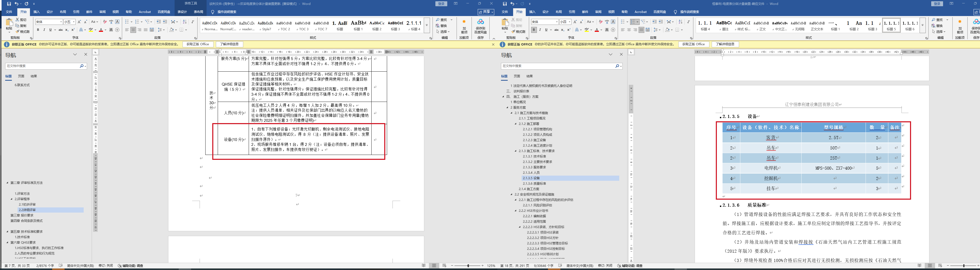
Task: Click Increase Indent icon in the left window
Action: (x=165, y=22)
